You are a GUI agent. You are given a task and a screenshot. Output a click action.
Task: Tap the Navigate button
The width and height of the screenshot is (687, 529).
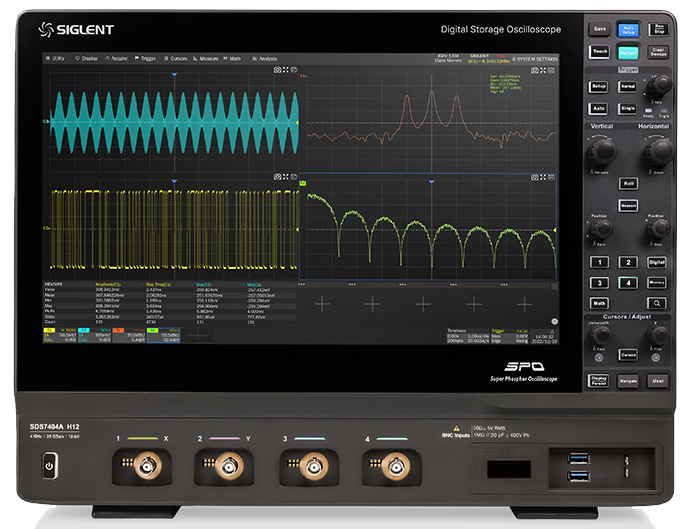628,381
